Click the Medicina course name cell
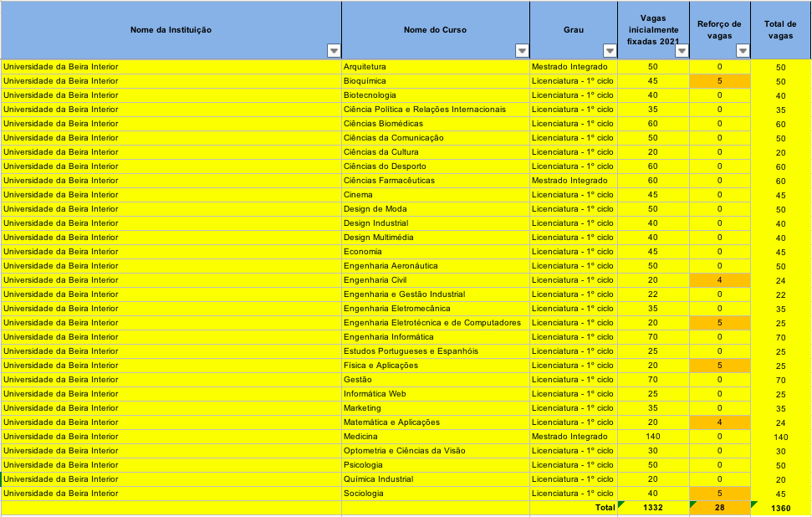 point(435,437)
